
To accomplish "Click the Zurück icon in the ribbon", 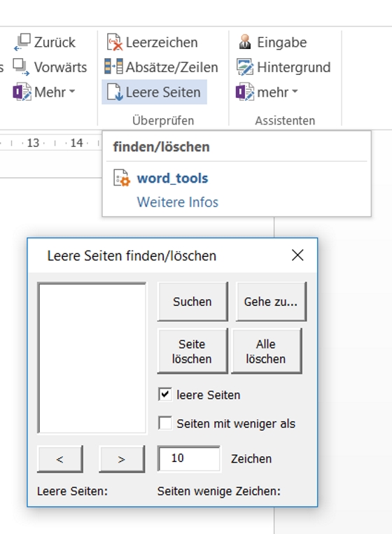I will coord(22,42).
